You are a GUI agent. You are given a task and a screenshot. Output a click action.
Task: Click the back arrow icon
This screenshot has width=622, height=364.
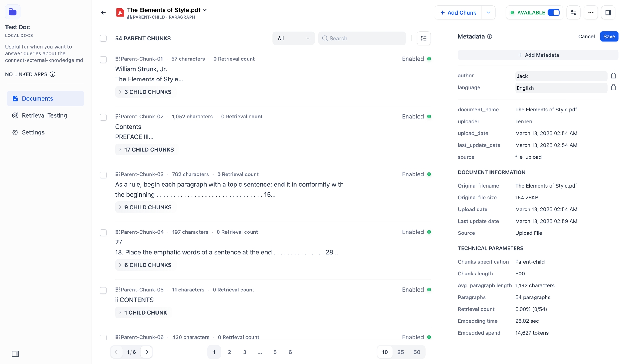coord(103,12)
